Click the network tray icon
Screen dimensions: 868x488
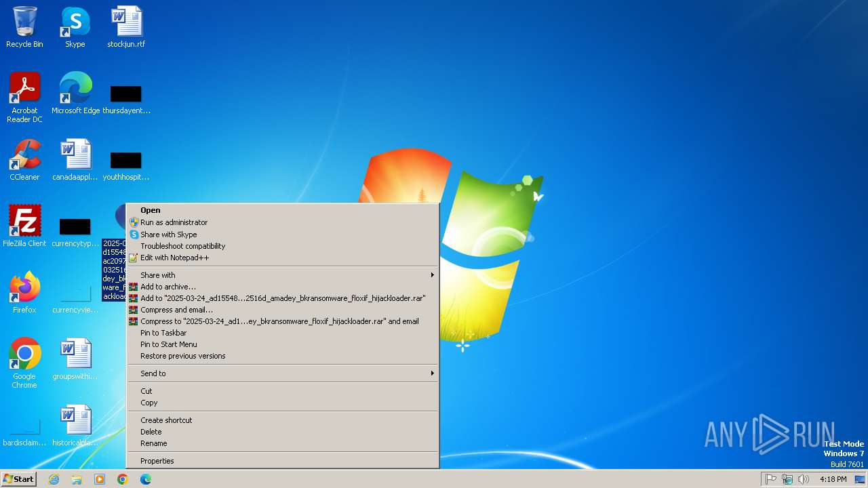[x=787, y=479]
